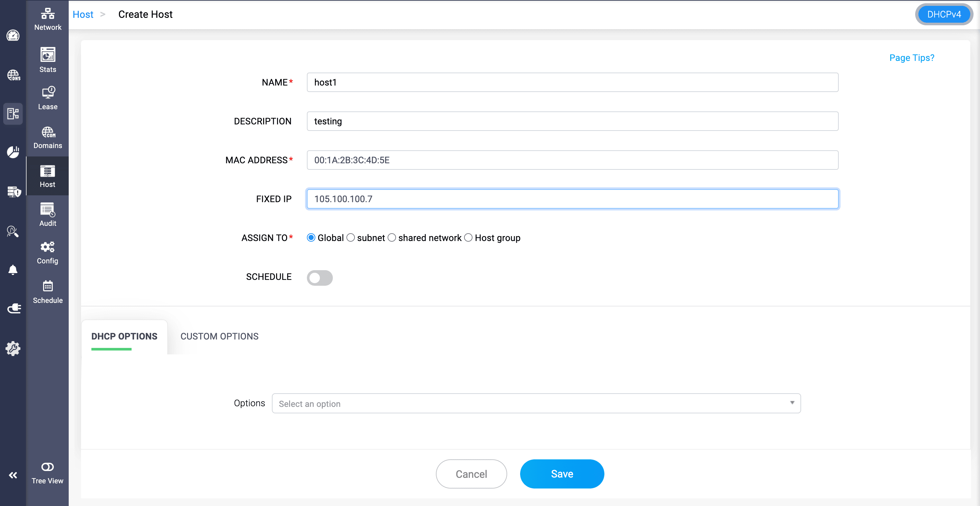Open the Options select dropdown
Viewport: 980px width, 506px height.
pyautogui.click(x=536, y=403)
